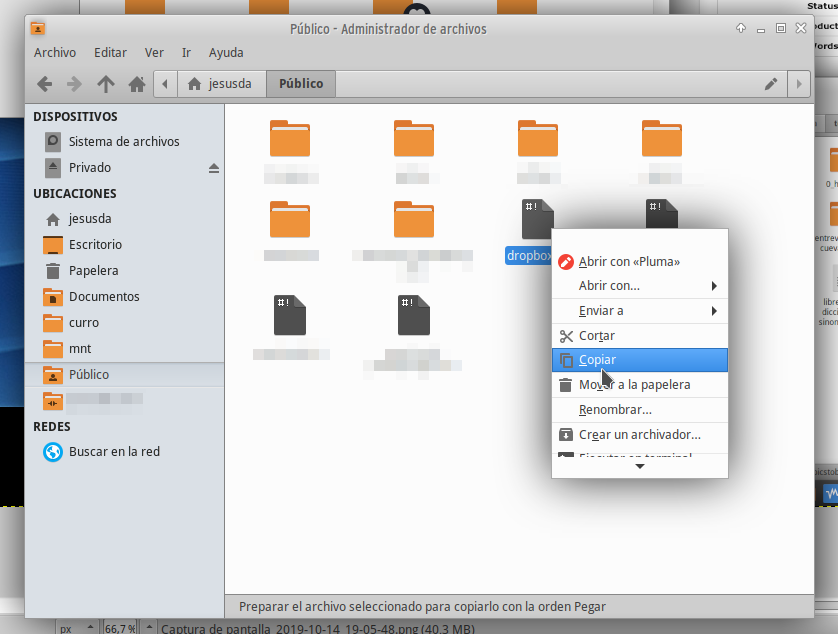Click the Público path bar button

click(301, 84)
